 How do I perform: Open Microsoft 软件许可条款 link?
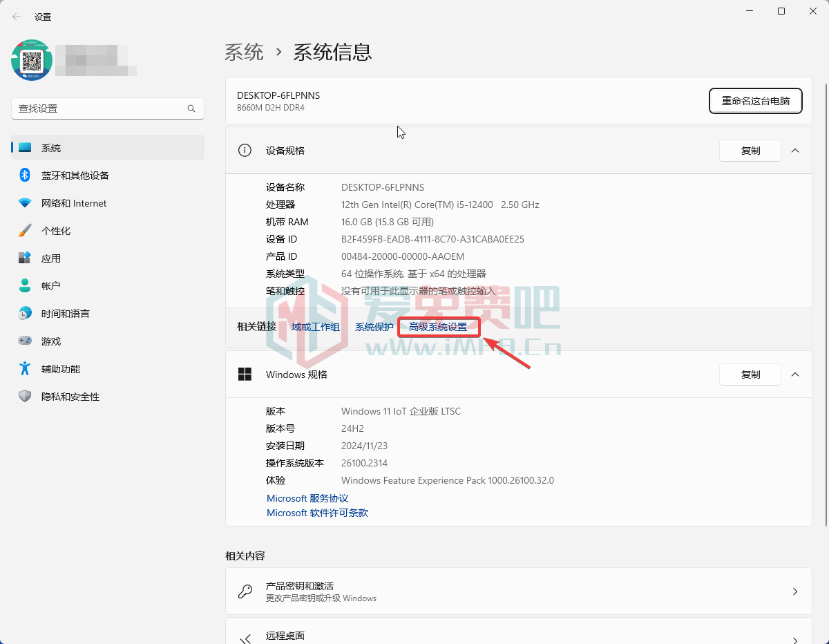pyautogui.click(x=317, y=513)
